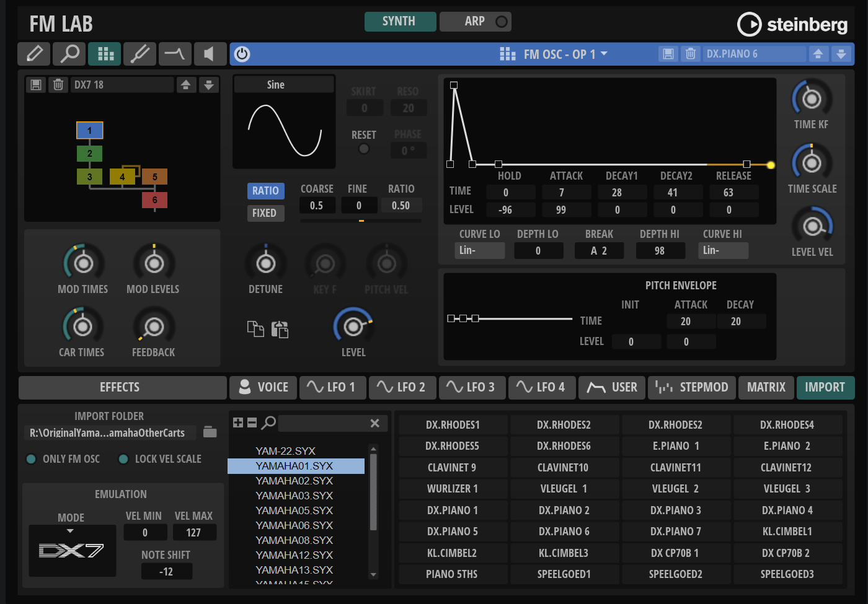868x604 pixels.
Task: Open the DX.PIANO 6 preset name field
Action: (754, 54)
